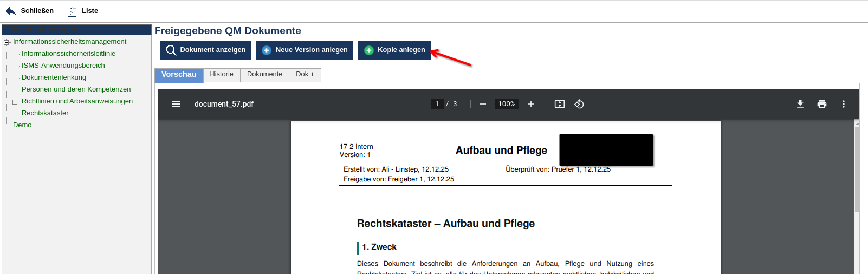This screenshot has height=274, width=868.
Task: Rotate the PDF document counterclockwise
Action: [579, 104]
